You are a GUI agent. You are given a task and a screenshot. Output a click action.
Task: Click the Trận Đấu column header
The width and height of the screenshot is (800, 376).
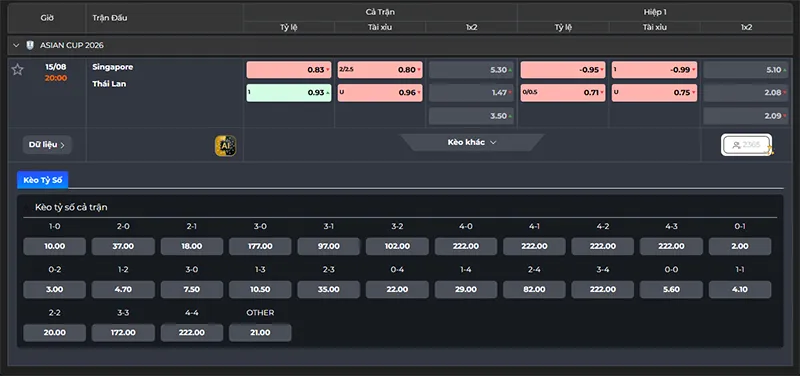pos(110,18)
